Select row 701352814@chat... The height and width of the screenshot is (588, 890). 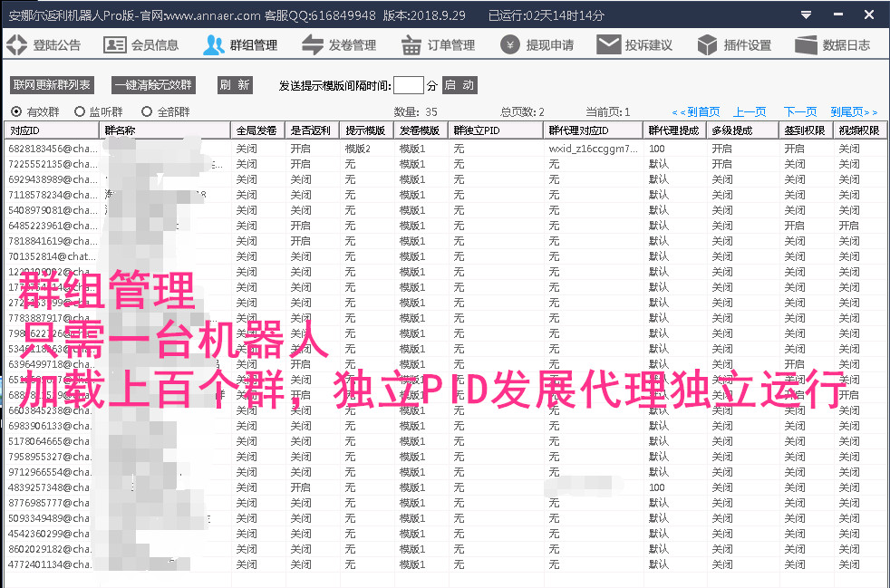tap(446, 256)
